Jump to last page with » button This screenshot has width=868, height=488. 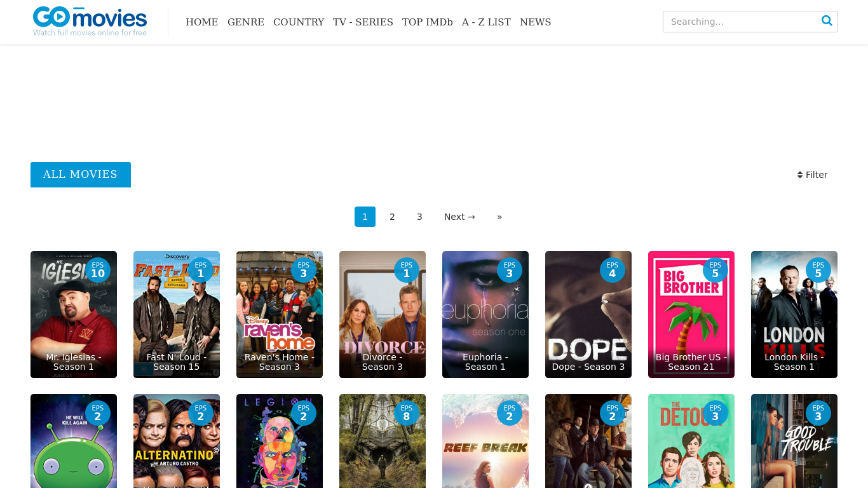(499, 217)
